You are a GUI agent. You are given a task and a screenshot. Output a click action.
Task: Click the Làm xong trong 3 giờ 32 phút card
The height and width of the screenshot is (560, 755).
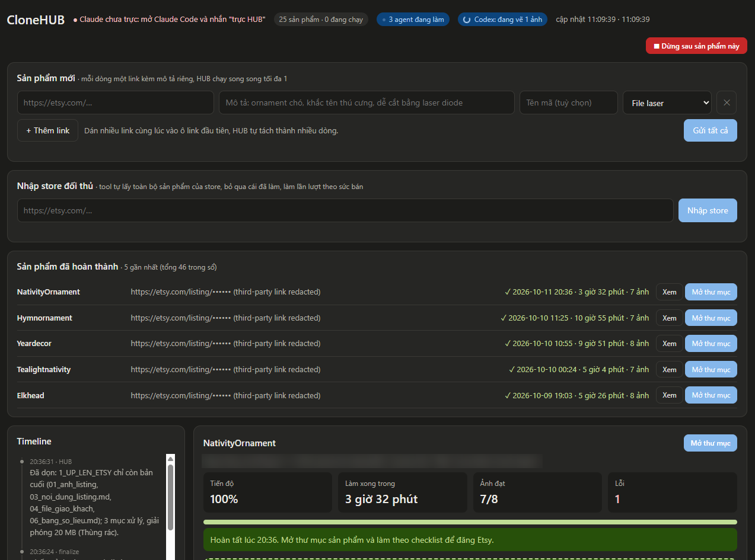pos(403,492)
